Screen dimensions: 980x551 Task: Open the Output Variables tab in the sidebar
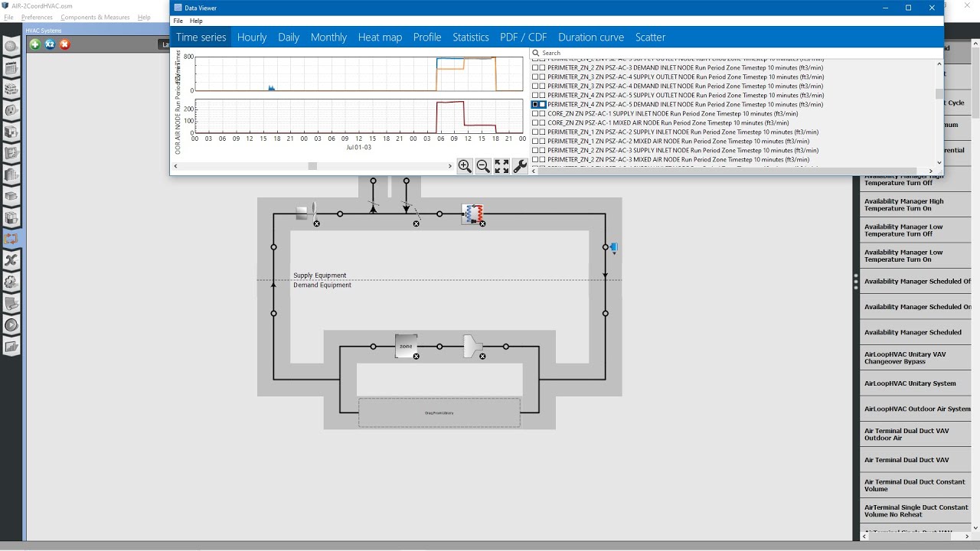point(11,261)
